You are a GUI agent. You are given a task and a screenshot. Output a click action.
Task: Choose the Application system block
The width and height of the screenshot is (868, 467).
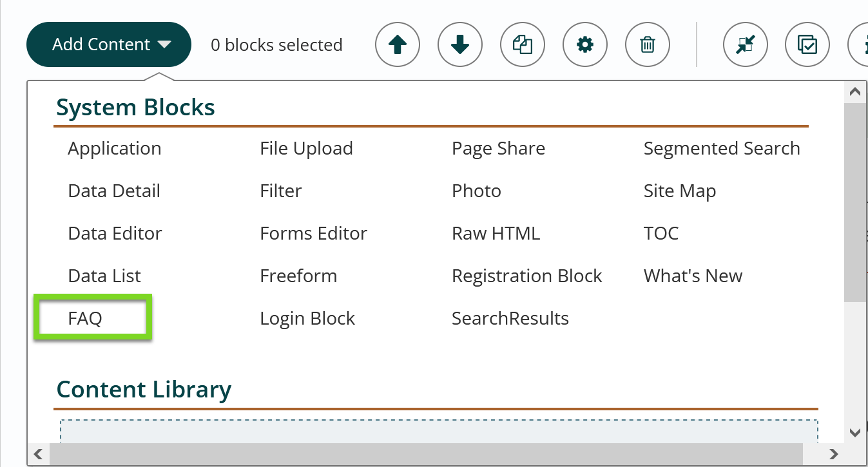(115, 149)
